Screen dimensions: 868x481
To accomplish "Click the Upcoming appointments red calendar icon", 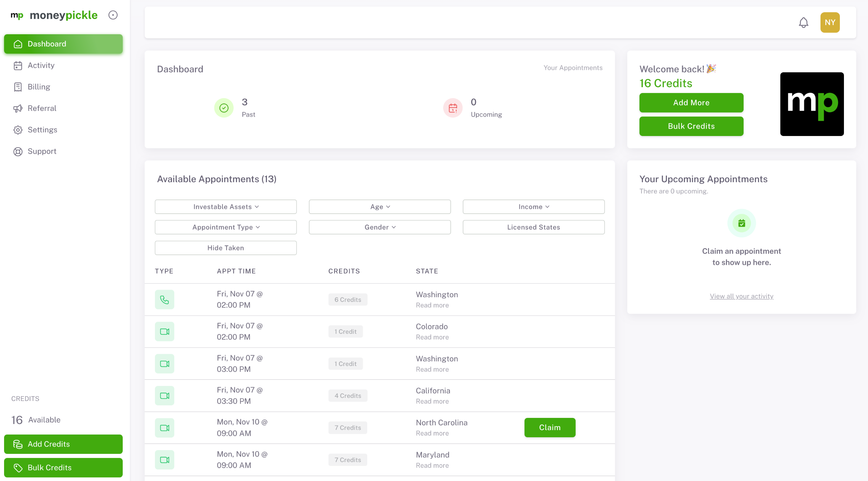I will pos(453,108).
